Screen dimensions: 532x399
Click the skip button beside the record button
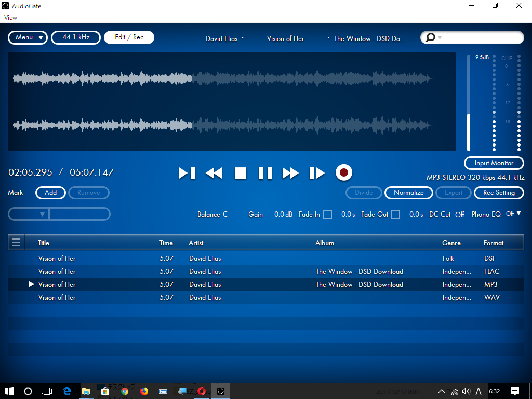coord(317,173)
